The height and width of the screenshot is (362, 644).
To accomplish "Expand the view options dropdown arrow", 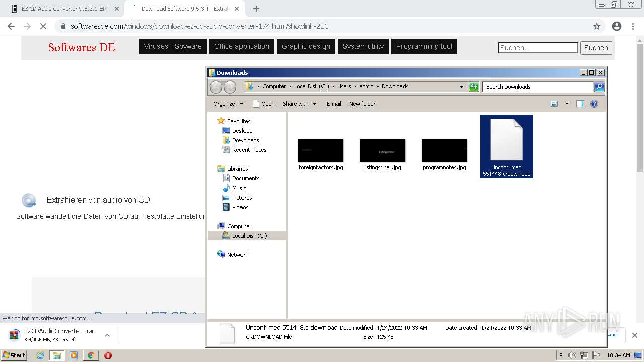I will point(567,104).
